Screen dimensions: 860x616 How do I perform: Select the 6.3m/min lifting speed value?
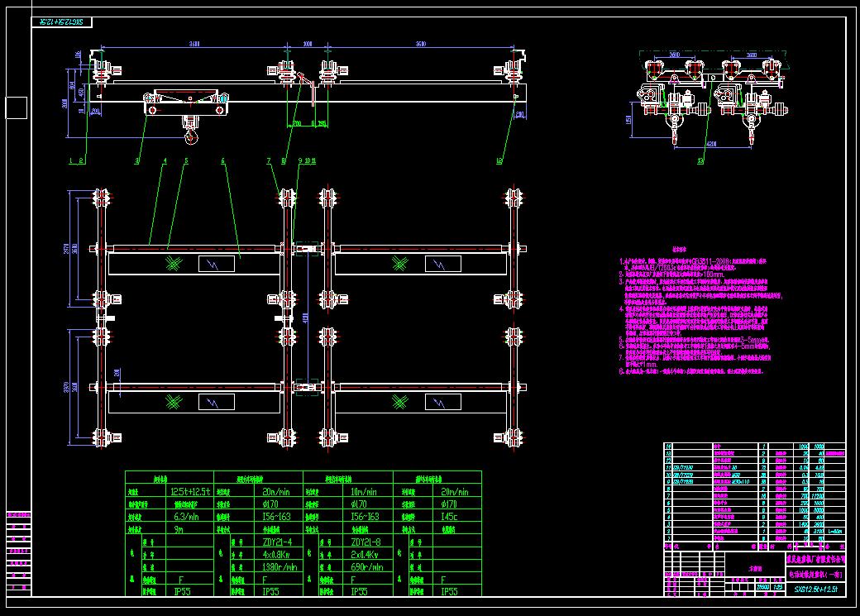(x=184, y=516)
